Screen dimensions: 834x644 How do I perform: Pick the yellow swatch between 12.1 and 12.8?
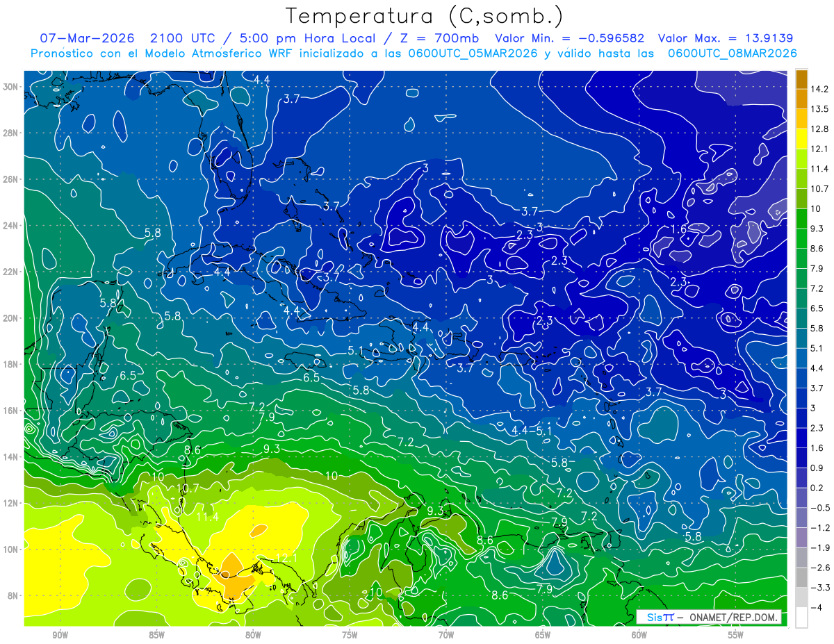click(801, 139)
